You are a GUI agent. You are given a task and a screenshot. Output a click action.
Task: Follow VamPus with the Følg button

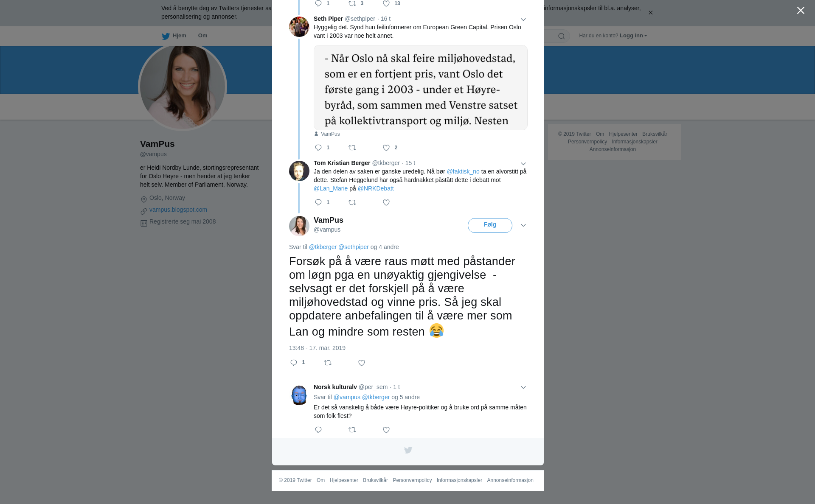(490, 225)
